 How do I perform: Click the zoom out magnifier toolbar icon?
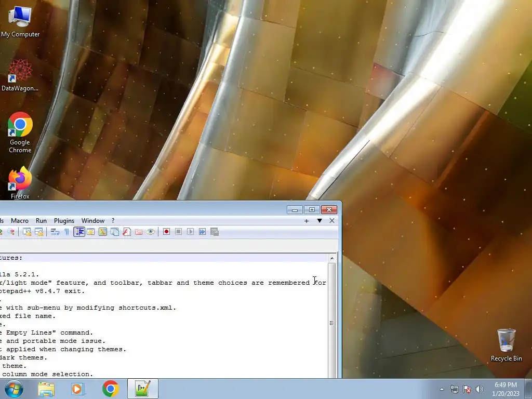11,232
